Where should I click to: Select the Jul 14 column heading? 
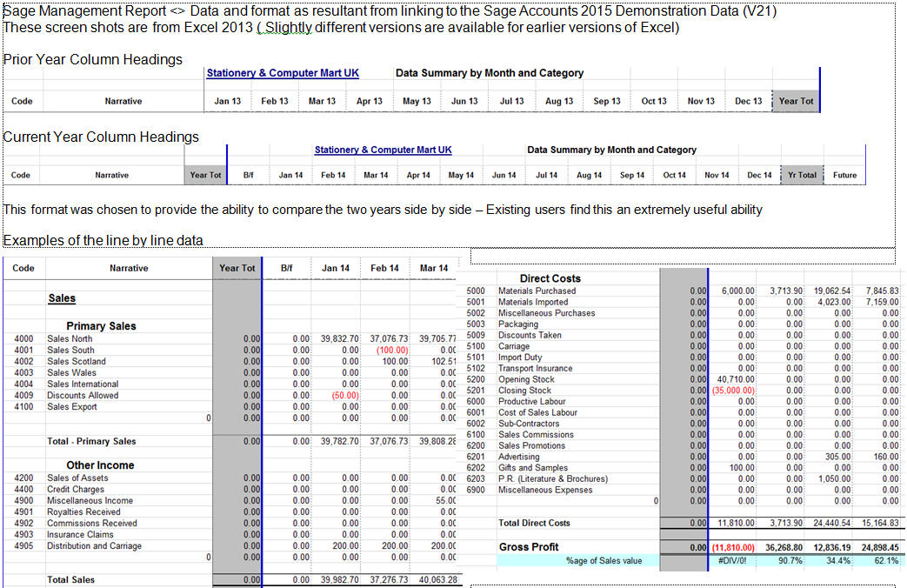click(x=547, y=175)
